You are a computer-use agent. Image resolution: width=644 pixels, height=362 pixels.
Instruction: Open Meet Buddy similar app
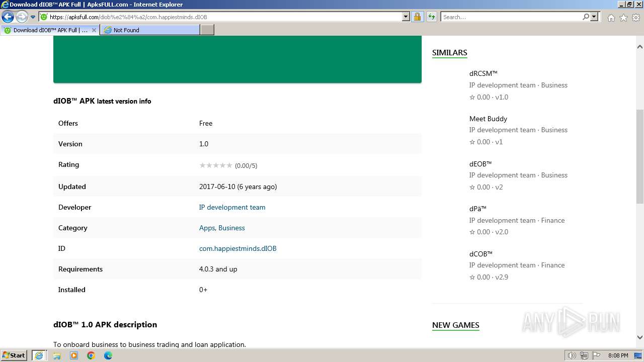click(488, 119)
